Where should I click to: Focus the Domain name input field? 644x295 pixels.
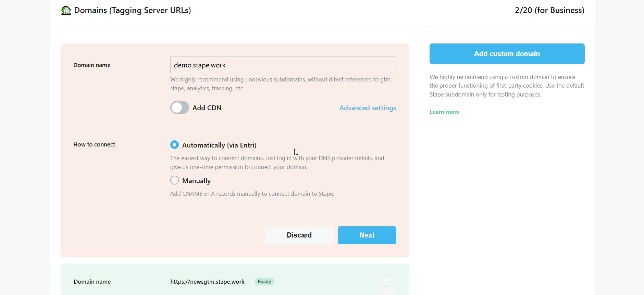(x=283, y=65)
